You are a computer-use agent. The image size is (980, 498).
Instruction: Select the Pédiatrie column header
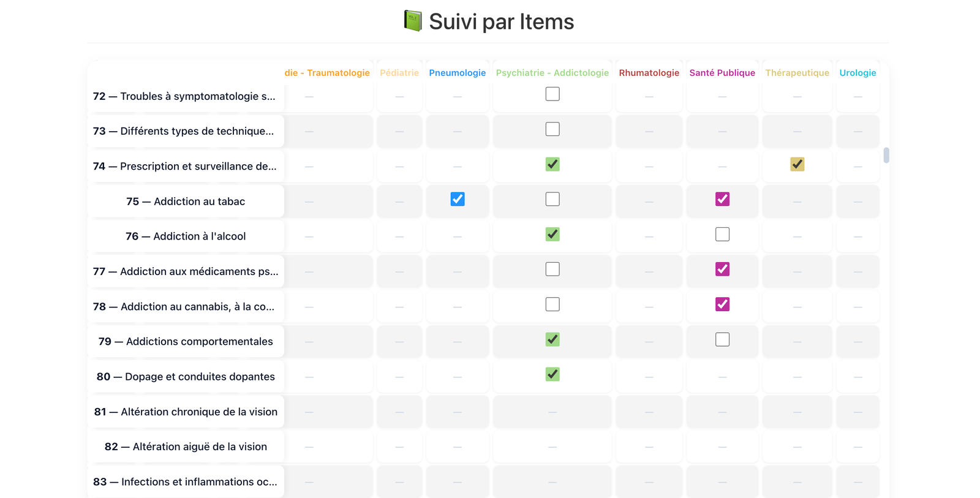click(399, 73)
